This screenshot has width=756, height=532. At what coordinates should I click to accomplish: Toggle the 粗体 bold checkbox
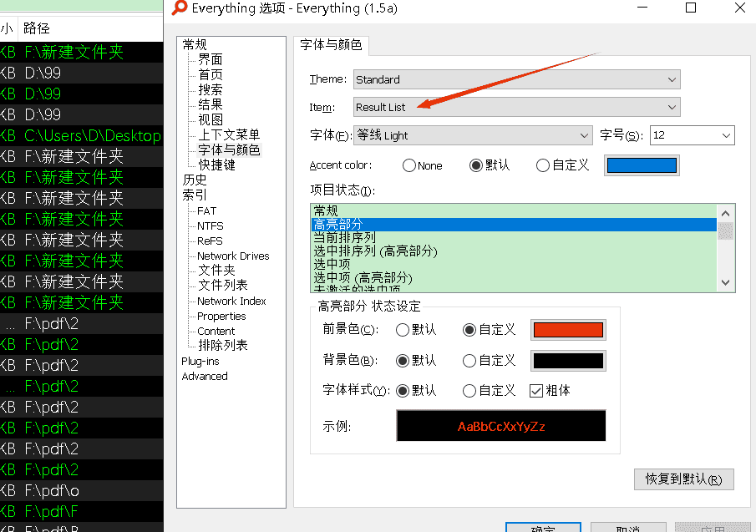click(x=536, y=390)
